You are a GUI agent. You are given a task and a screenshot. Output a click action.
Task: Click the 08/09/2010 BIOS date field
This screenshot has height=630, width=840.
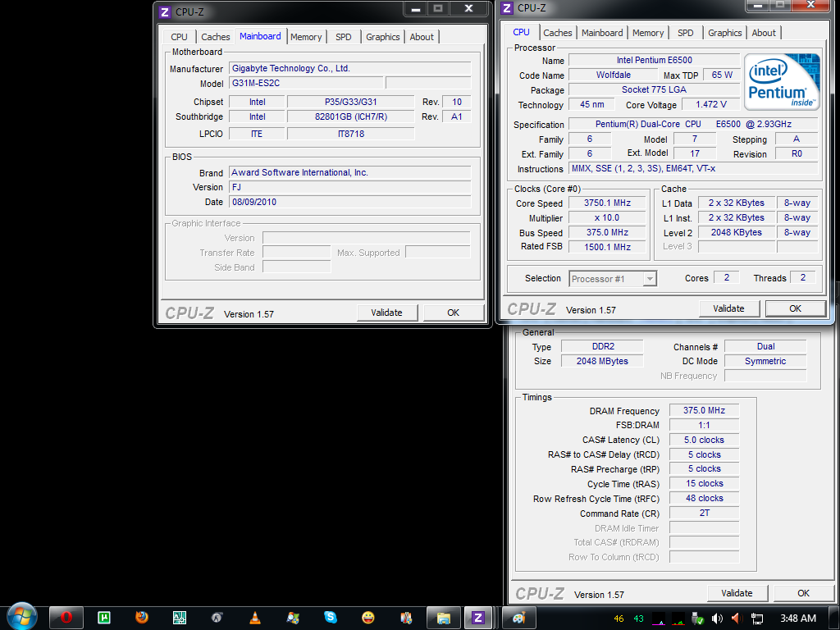(349, 202)
